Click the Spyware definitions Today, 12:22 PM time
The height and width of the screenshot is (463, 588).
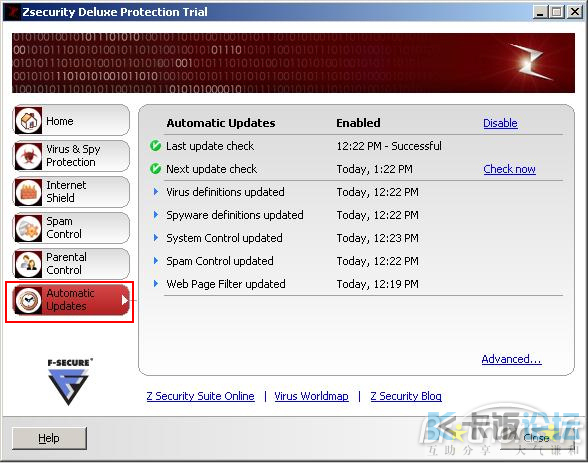[378, 215]
